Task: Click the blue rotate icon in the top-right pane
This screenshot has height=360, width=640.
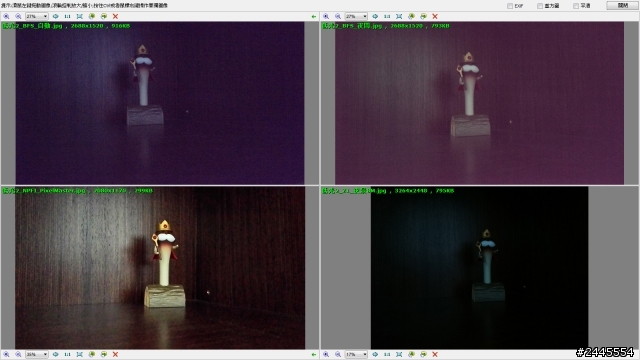Action: coord(375,16)
